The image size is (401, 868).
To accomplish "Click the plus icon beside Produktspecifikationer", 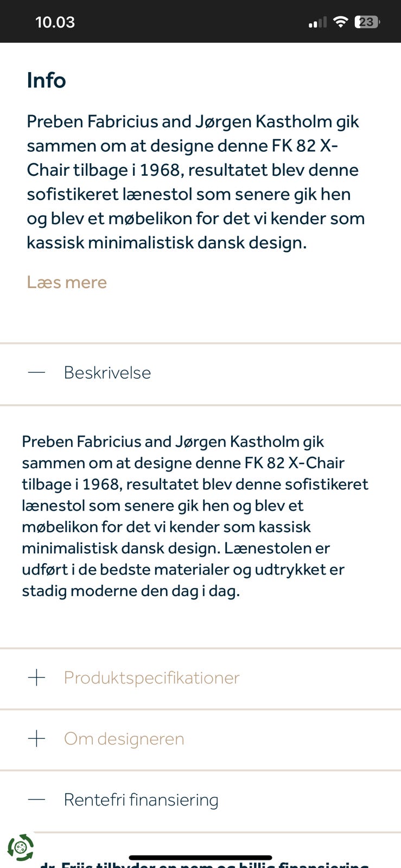I will click(36, 678).
